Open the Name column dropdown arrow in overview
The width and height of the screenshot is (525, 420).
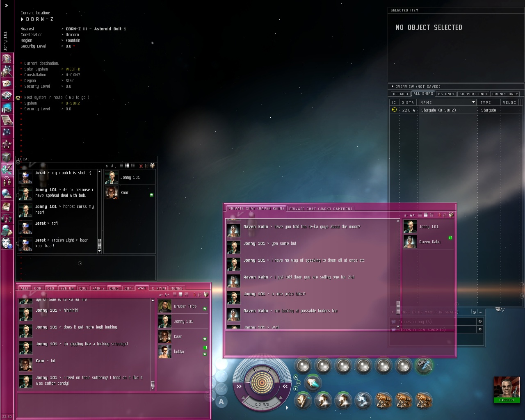473,102
